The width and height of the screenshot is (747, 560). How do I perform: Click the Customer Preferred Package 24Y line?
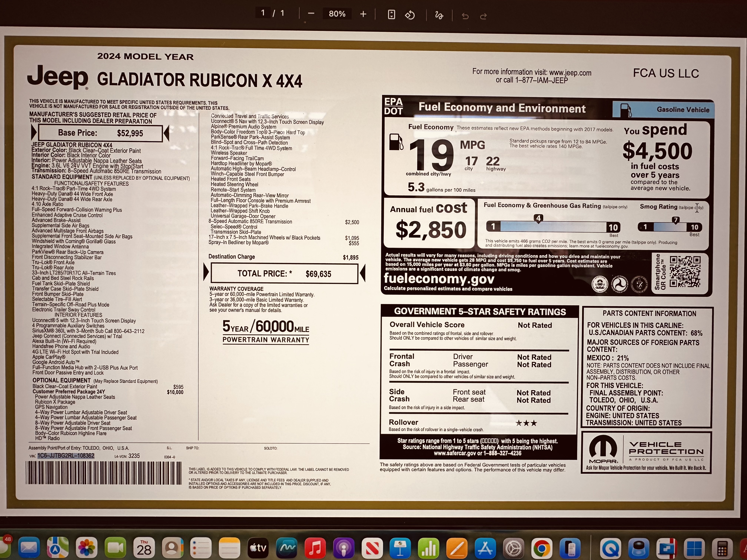pyautogui.click(x=108, y=392)
